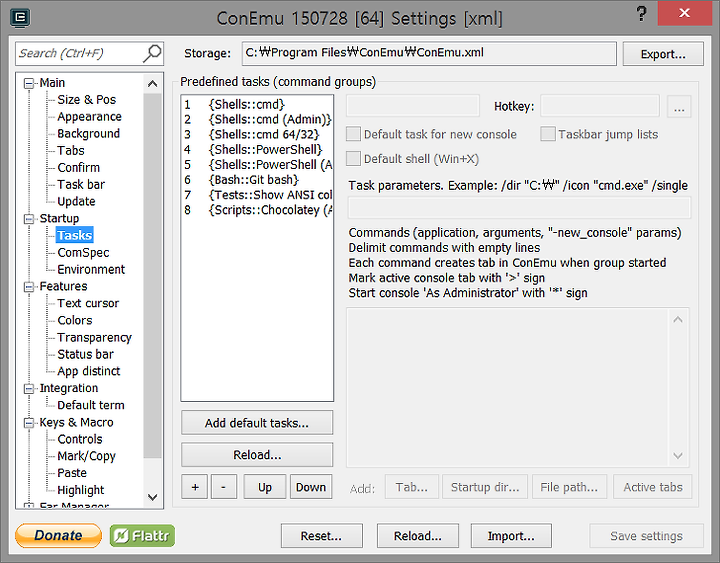The image size is (720, 563).
Task: Click the yellow Donate button
Action: click(58, 535)
